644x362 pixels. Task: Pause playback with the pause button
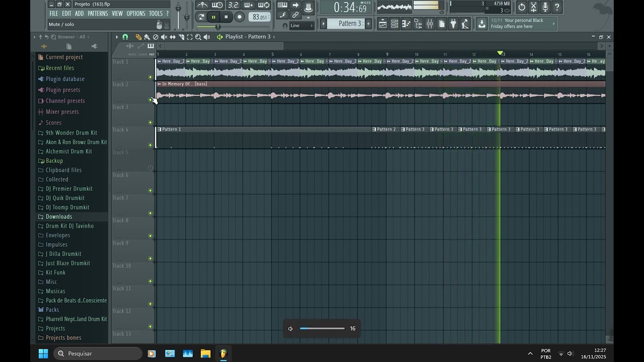click(213, 17)
